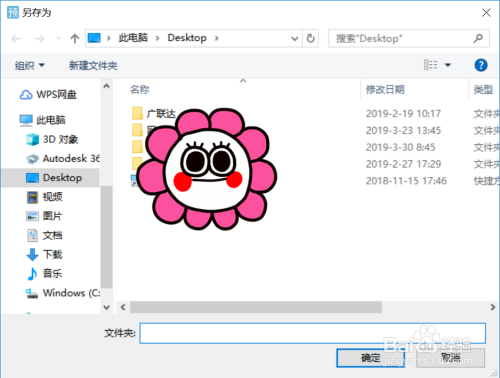The image size is (500, 378).
Task: Refresh the current folder
Action: pos(311,39)
